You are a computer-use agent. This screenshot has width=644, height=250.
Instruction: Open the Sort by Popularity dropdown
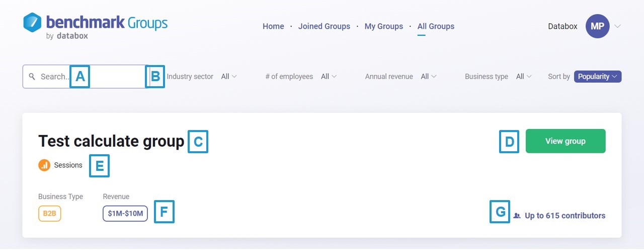pyautogui.click(x=597, y=77)
